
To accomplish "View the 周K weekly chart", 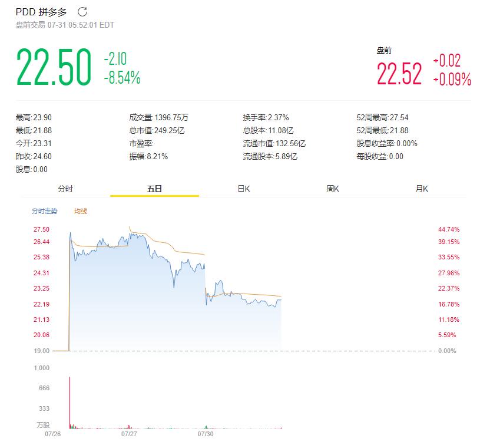I will click(333, 188).
